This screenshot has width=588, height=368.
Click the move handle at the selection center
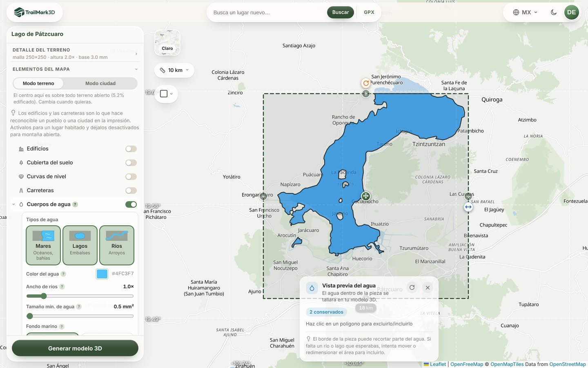(366, 196)
